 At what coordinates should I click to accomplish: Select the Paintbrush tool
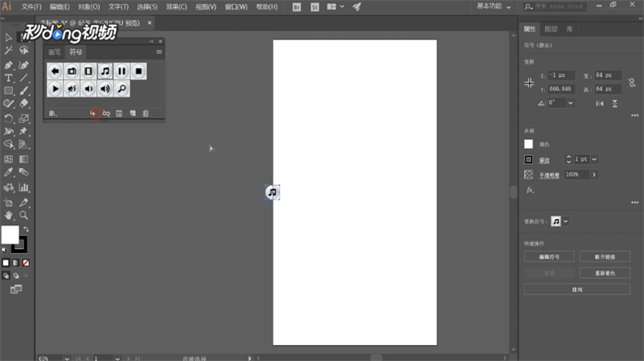pyautogui.click(x=24, y=91)
